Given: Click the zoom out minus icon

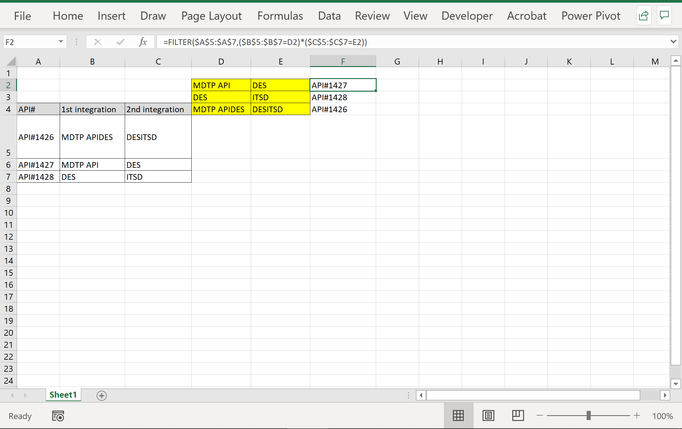Looking at the screenshot, I should click(x=540, y=416).
